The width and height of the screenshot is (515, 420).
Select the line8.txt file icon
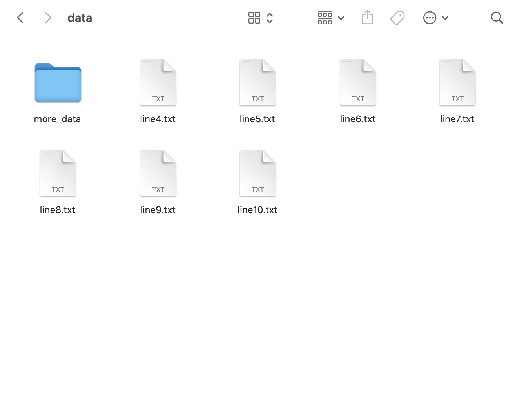(58, 173)
